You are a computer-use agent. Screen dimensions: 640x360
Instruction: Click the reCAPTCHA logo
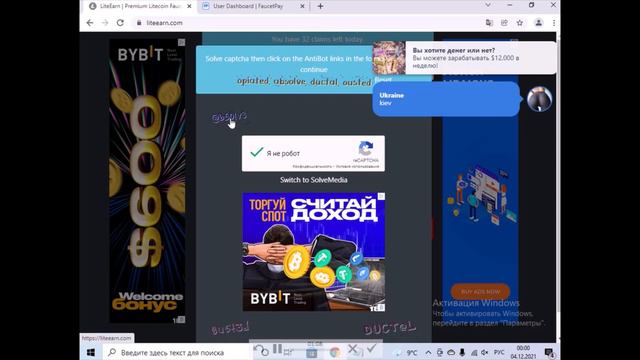[366, 149]
